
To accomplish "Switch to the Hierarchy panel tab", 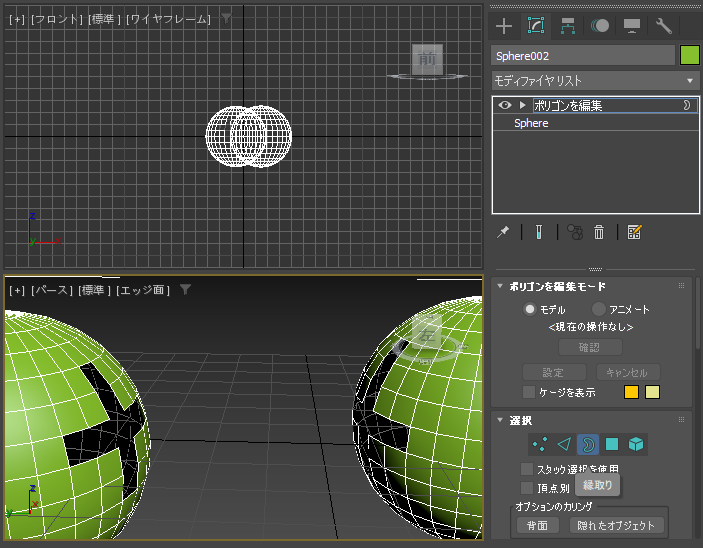I will 568,26.
